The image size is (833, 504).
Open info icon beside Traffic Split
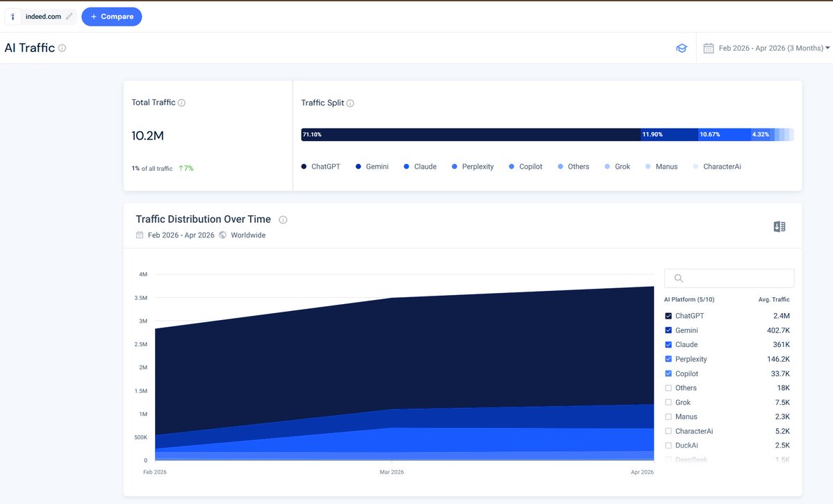350,103
